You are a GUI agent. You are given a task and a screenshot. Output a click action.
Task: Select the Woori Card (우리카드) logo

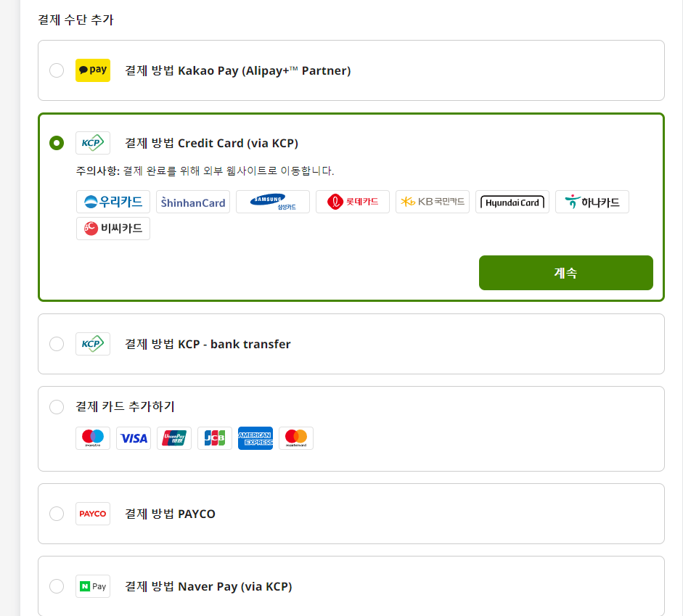(x=113, y=202)
